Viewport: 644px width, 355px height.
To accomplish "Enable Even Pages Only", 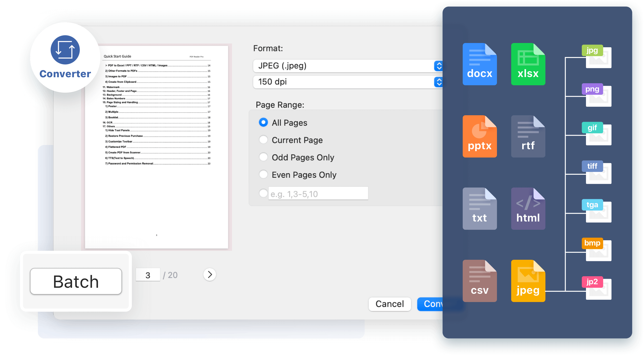I will click(x=263, y=174).
